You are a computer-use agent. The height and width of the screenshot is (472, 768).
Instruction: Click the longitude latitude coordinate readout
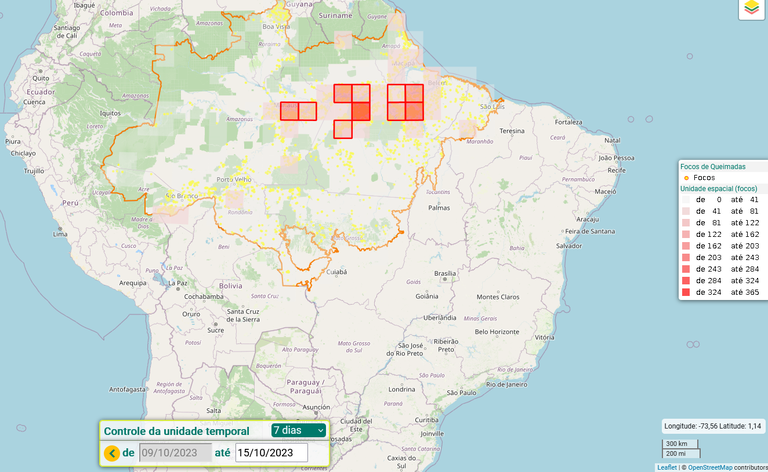coord(713,425)
